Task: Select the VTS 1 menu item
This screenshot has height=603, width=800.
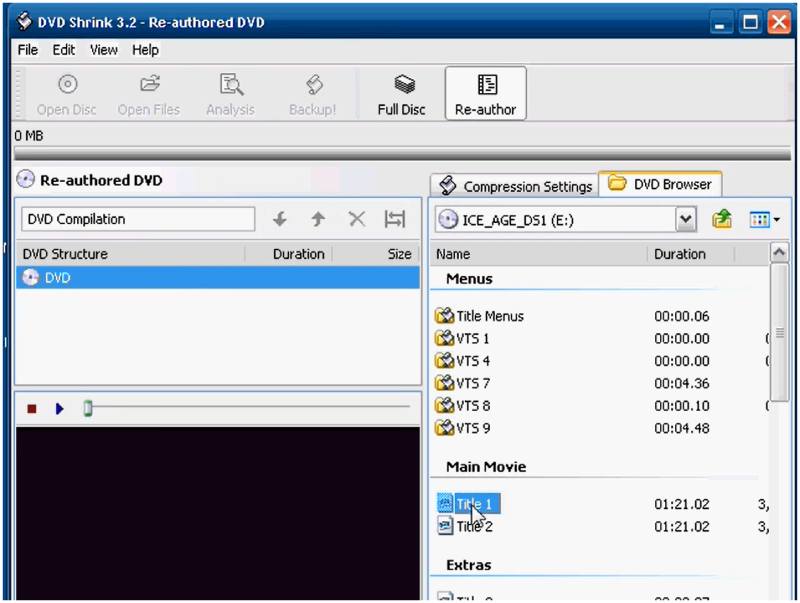Action: coord(462,338)
